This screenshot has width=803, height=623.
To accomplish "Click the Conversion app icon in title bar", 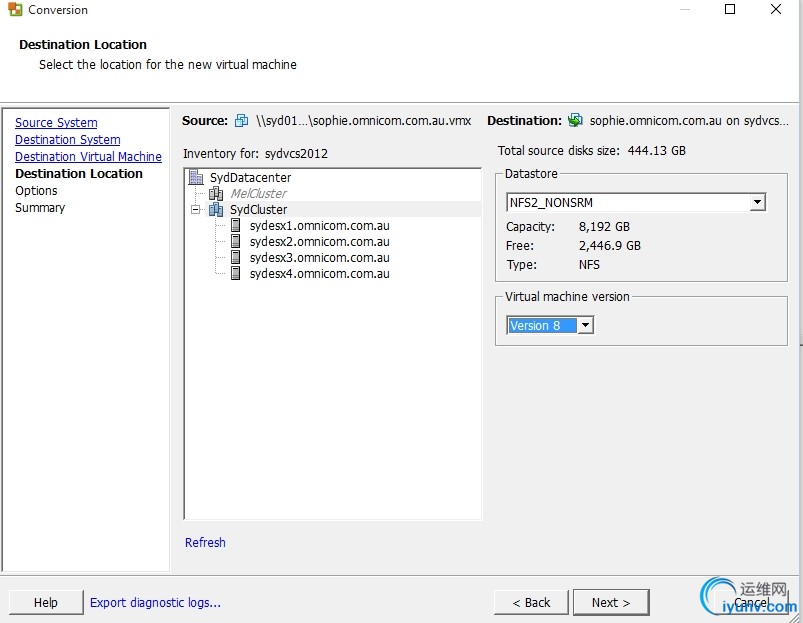I will [x=15, y=9].
